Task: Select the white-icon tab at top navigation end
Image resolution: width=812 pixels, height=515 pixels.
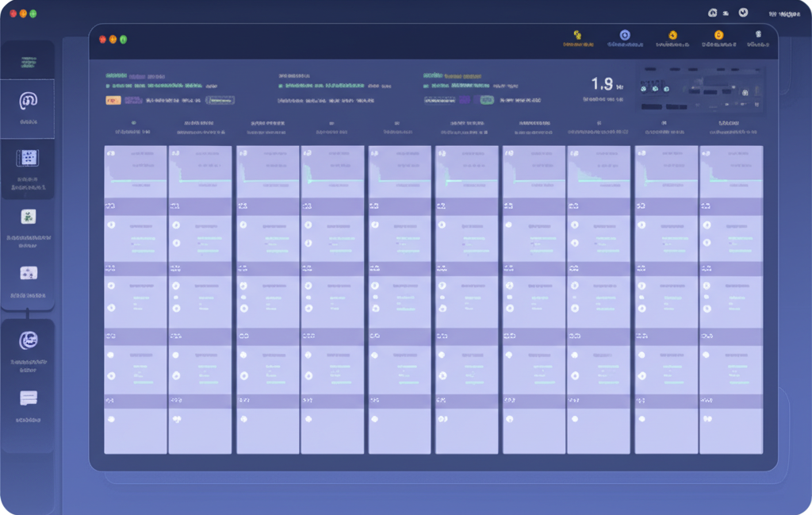Action: (x=758, y=38)
